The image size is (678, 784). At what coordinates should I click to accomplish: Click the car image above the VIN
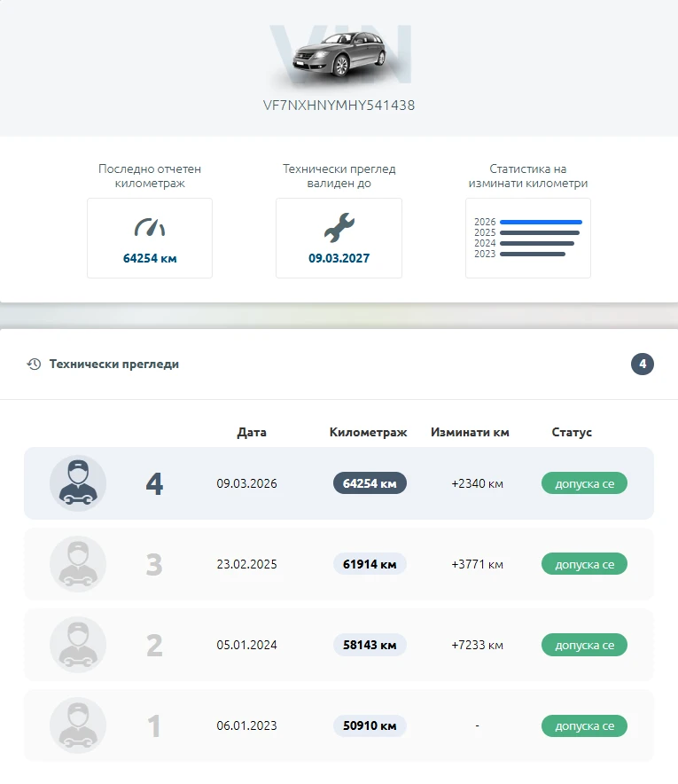point(339,54)
